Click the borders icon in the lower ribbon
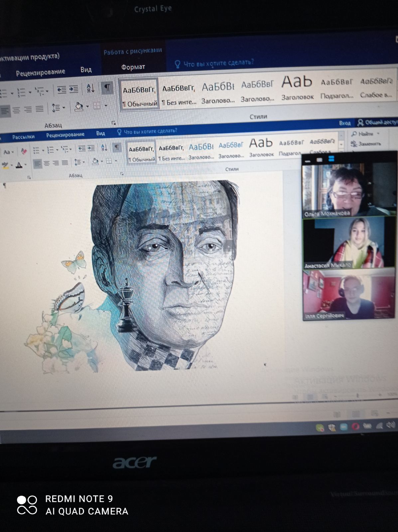The height and width of the screenshot is (532, 398). click(108, 161)
